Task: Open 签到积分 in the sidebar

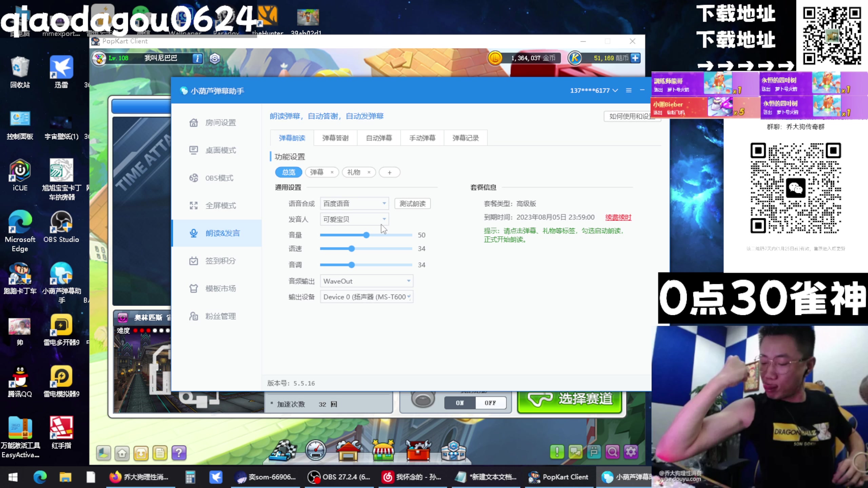Action: [217, 261]
